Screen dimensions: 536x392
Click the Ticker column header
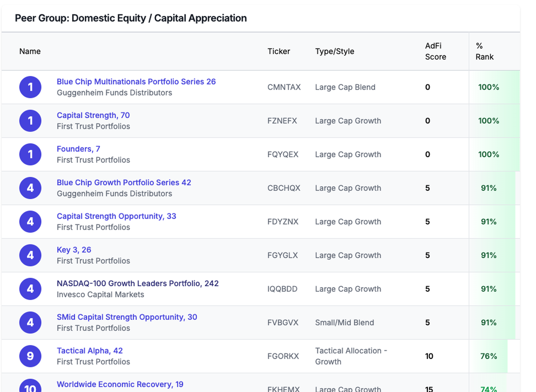279,51
